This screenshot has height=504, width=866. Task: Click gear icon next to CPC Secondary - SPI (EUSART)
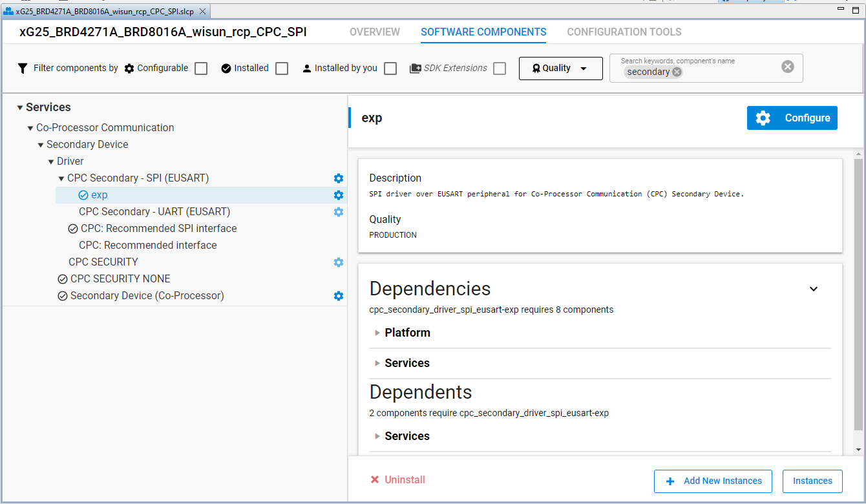[x=338, y=178]
